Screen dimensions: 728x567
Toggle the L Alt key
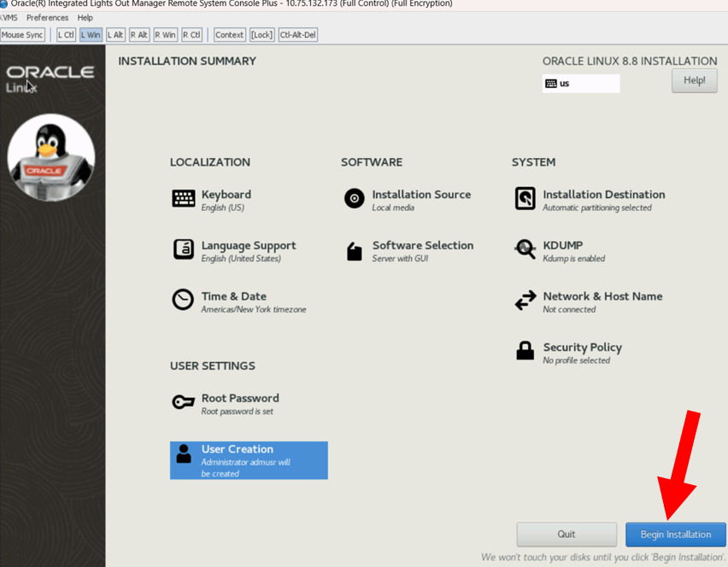(115, 35)
